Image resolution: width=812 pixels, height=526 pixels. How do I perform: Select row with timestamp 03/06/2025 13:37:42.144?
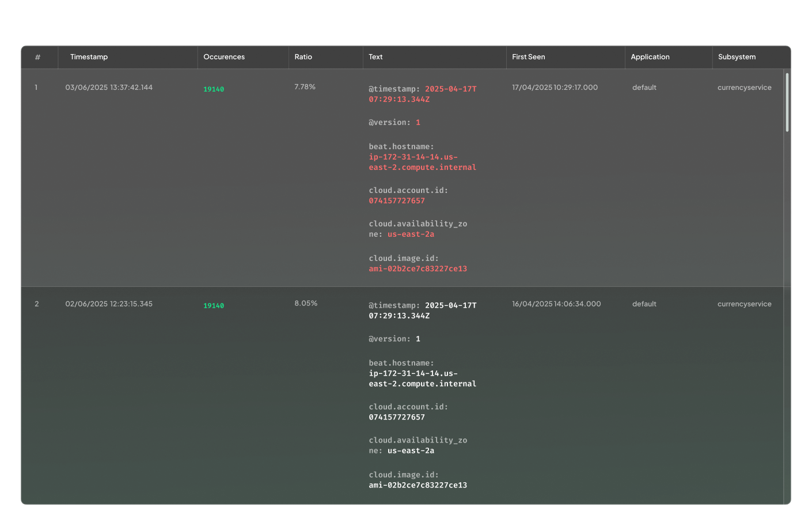(x=109, y=88)
